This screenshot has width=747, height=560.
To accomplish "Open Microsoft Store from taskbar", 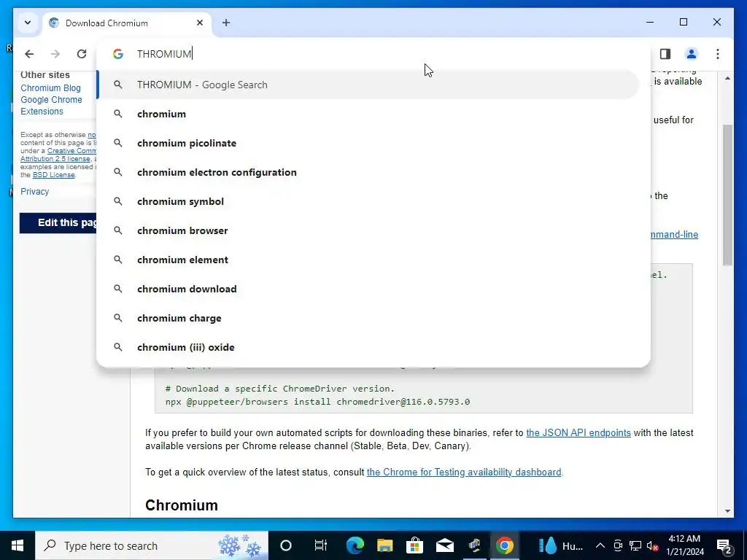I will (x=415, y=545).
